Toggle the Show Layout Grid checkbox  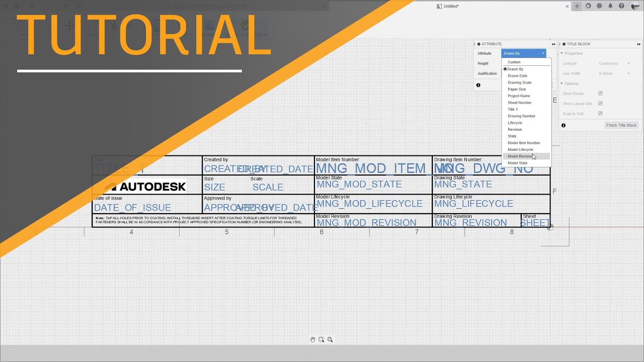600,104
